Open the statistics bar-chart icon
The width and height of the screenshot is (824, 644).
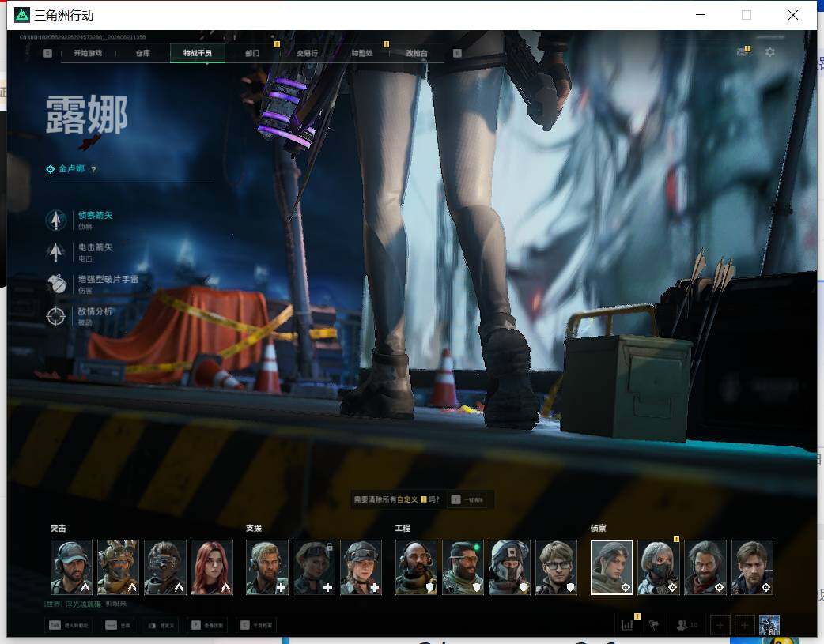pos(627,625)
